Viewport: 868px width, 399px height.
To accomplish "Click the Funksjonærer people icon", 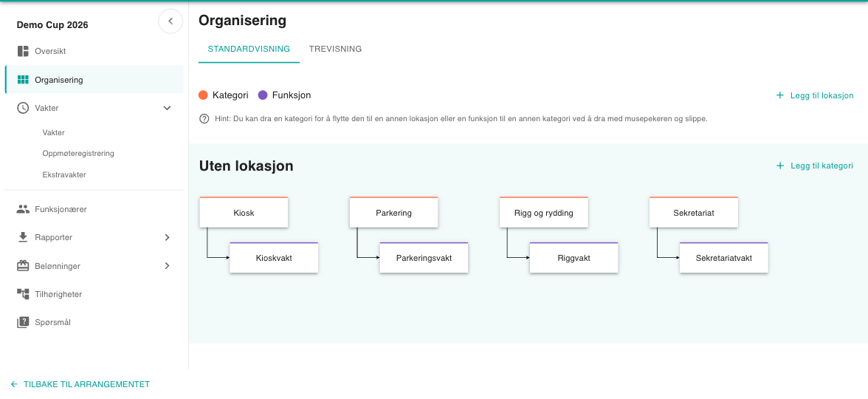I will (23, 210).
